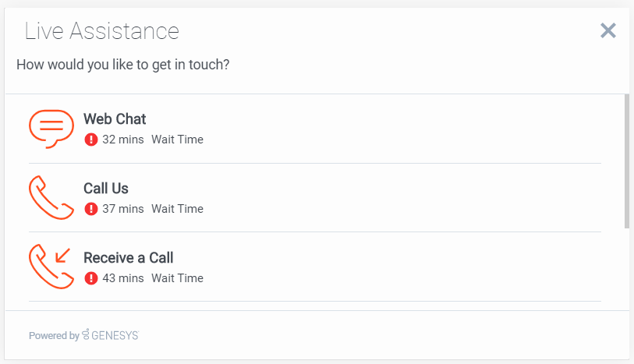634x364 pixels.
Task: Click the red alert icon under Web Chat
Action: coord(91,140)
